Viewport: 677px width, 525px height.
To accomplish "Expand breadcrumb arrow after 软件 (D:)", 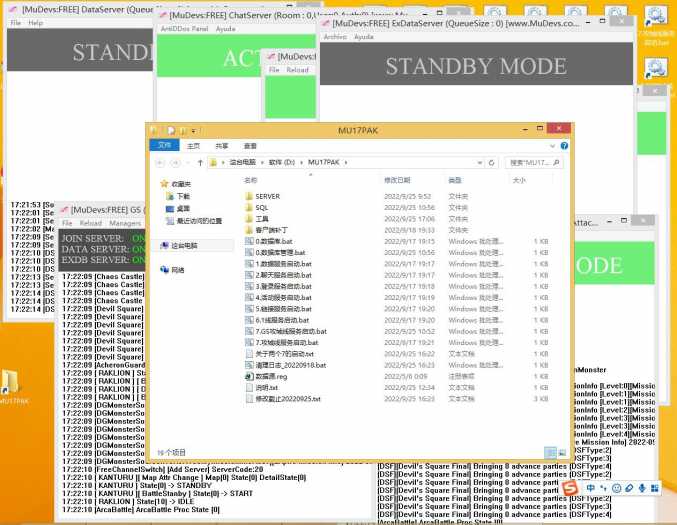I will click(301, 162).
